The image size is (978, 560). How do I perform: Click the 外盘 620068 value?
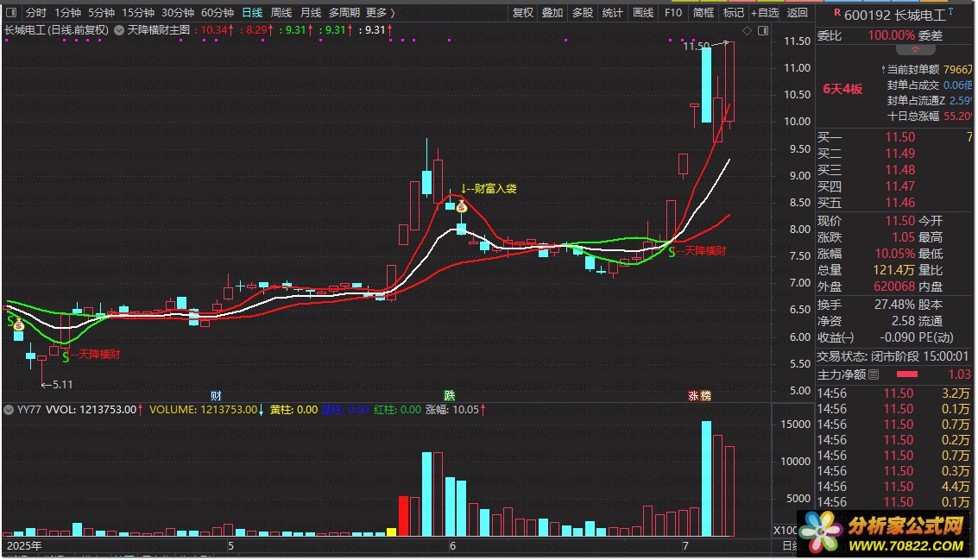click(x=893, y=286)
